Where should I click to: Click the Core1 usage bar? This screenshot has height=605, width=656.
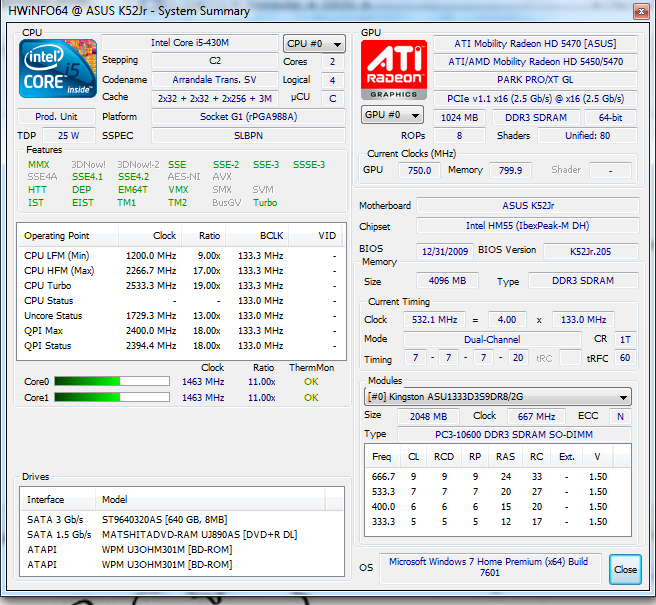tap(112, 397)
